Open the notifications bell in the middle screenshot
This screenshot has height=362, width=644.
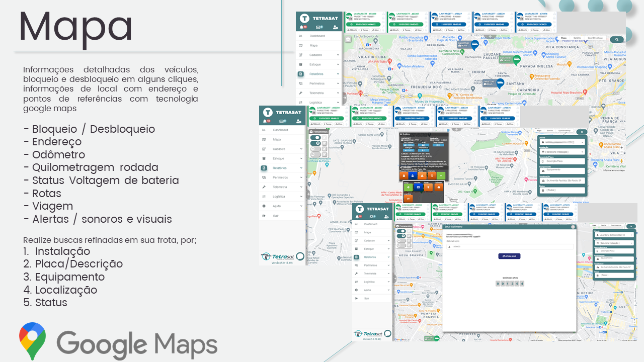(x=265, y=121)
